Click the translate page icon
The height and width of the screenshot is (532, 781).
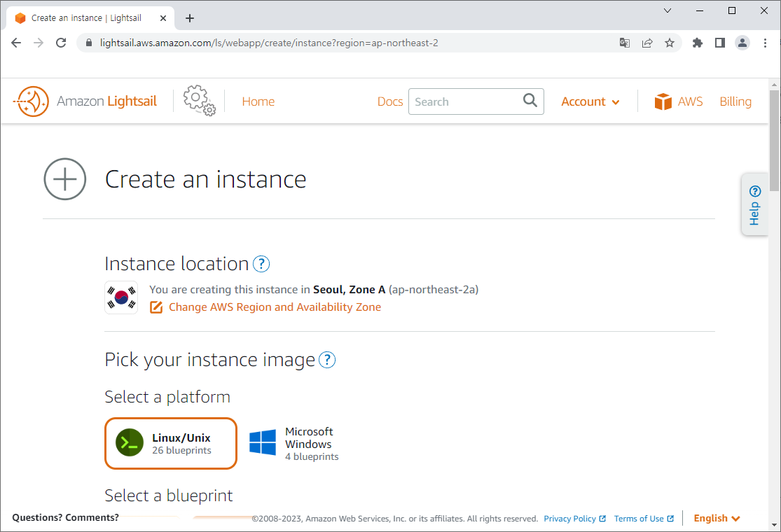point(625,43)
